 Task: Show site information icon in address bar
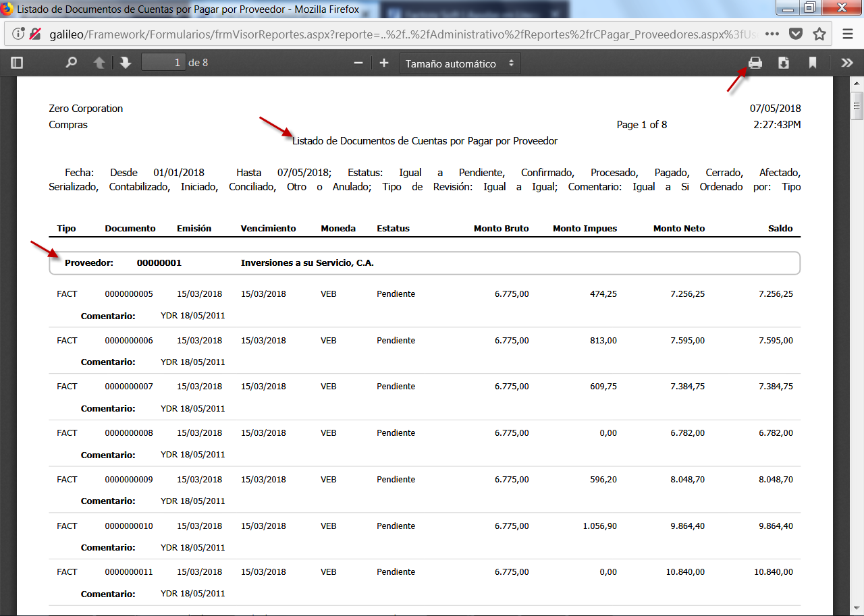[18, 34]
